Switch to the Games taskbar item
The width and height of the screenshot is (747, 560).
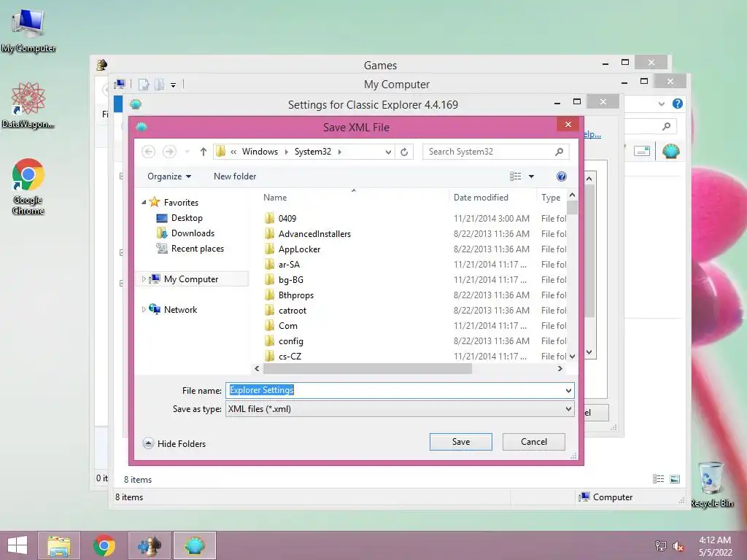click(149, 545)
